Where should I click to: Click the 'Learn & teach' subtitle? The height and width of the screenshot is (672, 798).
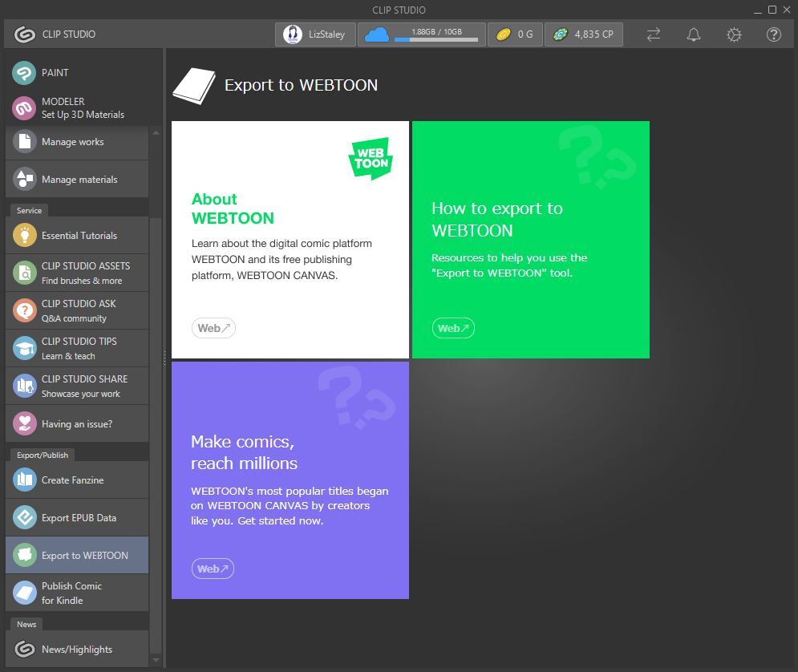tap(68, 356)
